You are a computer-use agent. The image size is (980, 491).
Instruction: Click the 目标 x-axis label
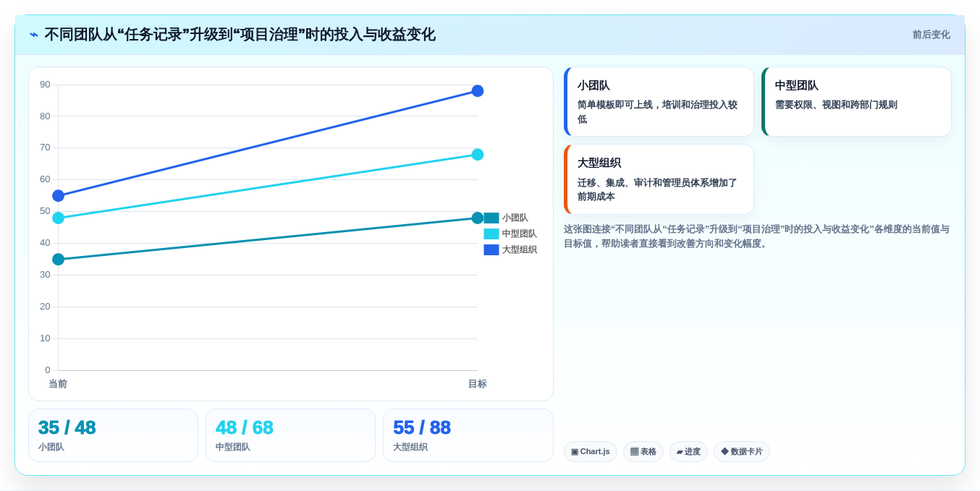click(478, 384)
